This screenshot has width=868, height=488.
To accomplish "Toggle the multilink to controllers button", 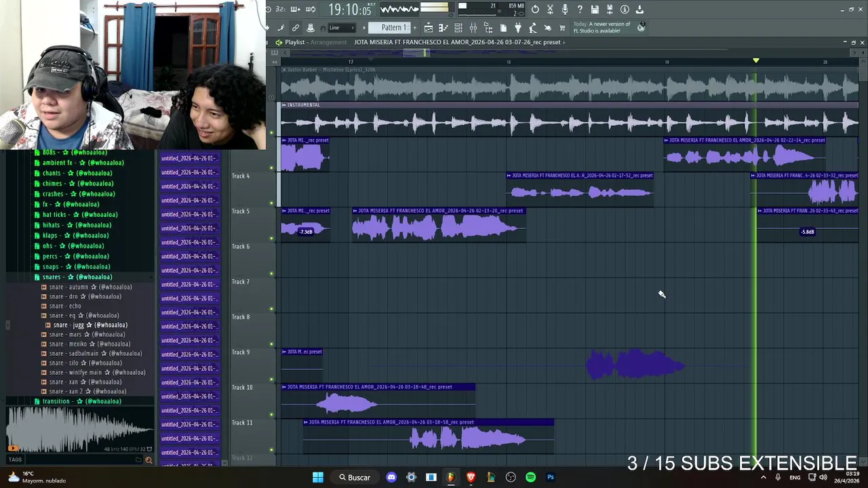I will [296, 28].
